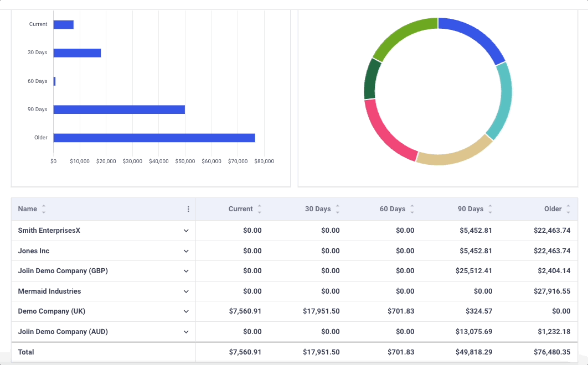This screenshot has height=365, width=588.
Task: Expand the Mermaid Industries row
Action: pos(186,291)
